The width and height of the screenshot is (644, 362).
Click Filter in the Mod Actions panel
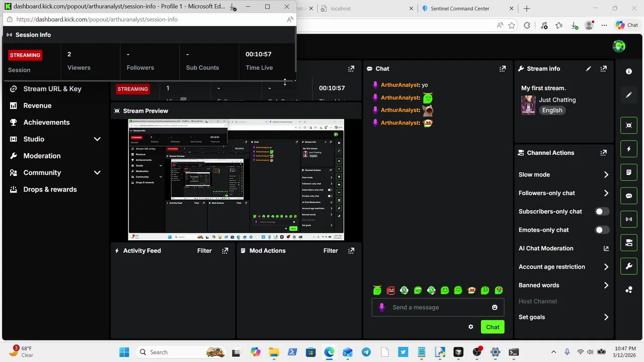(x=331, y=250)
